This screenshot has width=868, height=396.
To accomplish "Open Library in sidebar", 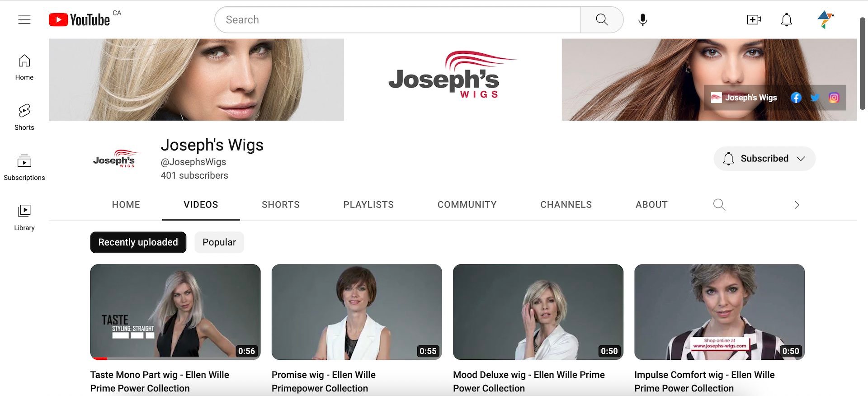I will [24, 218].
